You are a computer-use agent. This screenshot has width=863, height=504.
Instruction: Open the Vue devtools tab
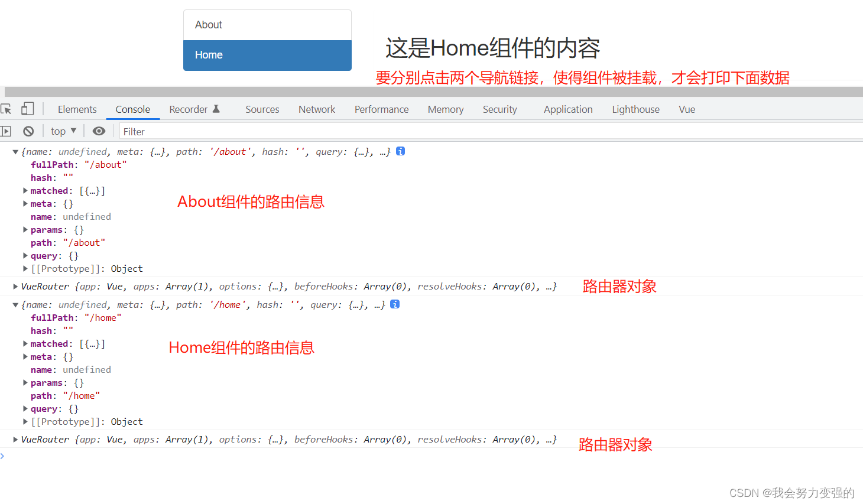point(686,109)
